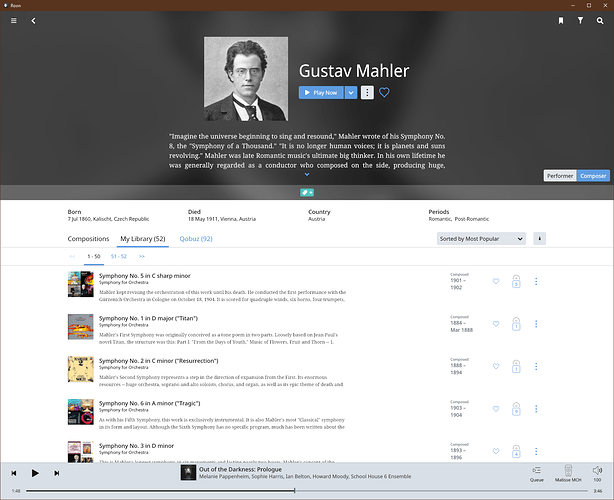Open Symphony No. 2 in C minor ("Resurrection")

point(159,361)
